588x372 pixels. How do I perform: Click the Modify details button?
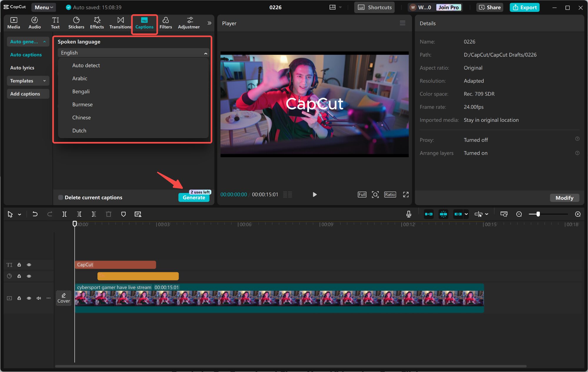tap(564, 198)
